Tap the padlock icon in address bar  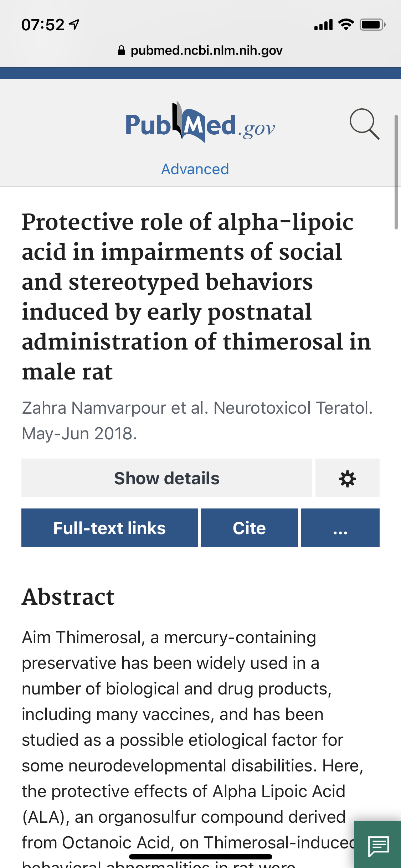tap(121, 51)
